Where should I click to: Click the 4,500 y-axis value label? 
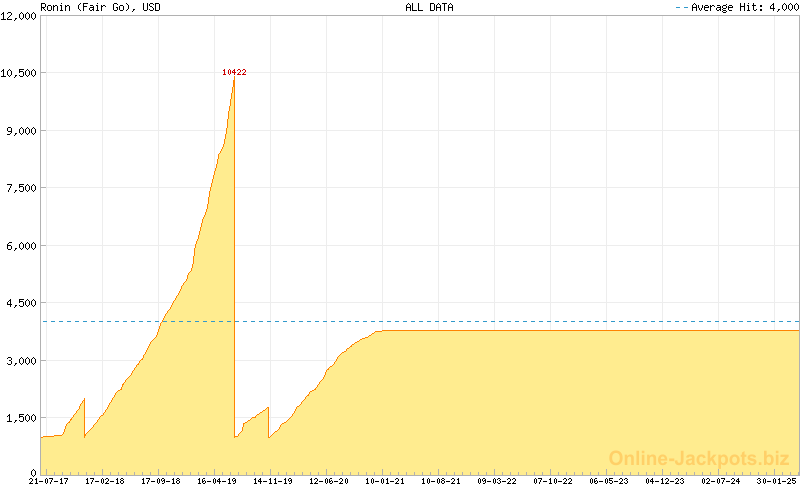(22, 303)
